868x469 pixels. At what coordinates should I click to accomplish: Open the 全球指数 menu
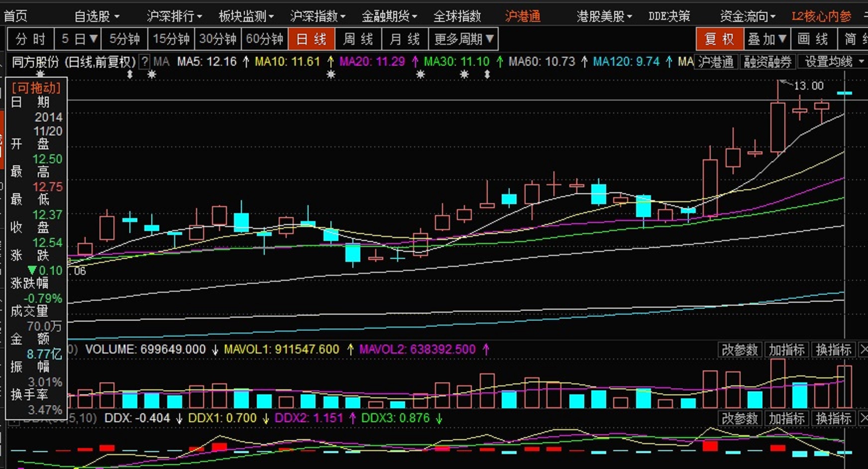[457, 16]
